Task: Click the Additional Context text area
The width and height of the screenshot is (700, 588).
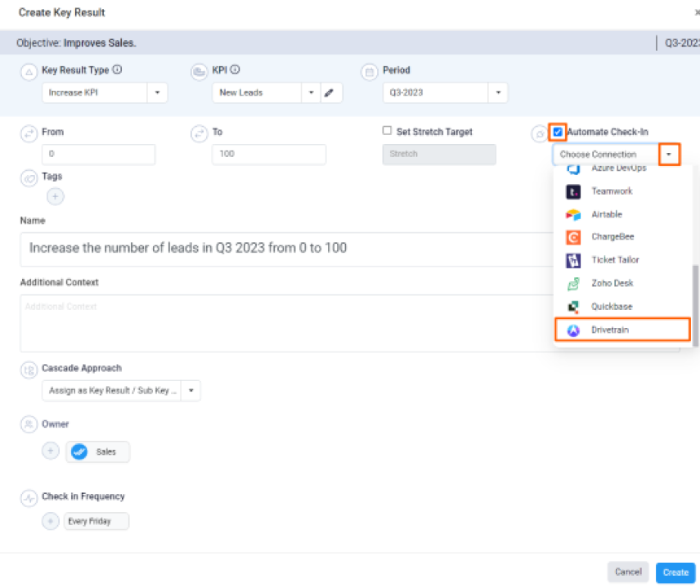Action: [285, 323]
